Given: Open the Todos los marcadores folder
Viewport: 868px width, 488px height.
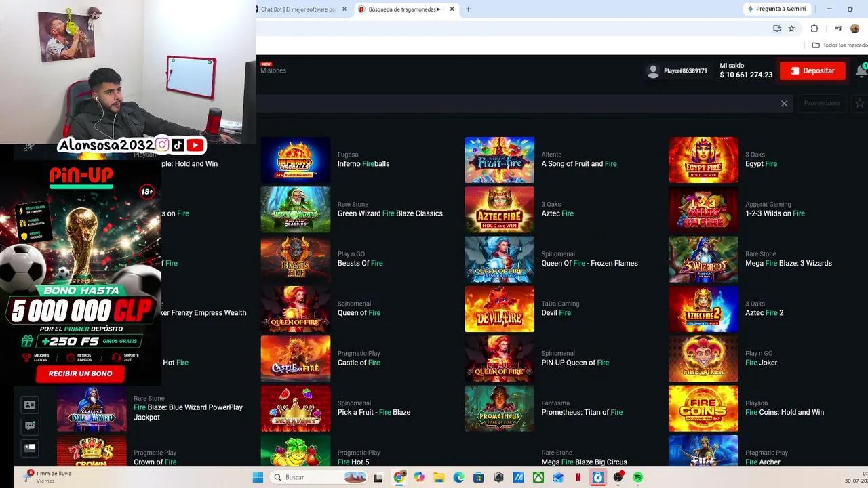Looking at the screenshot, I should pos(840,45).
